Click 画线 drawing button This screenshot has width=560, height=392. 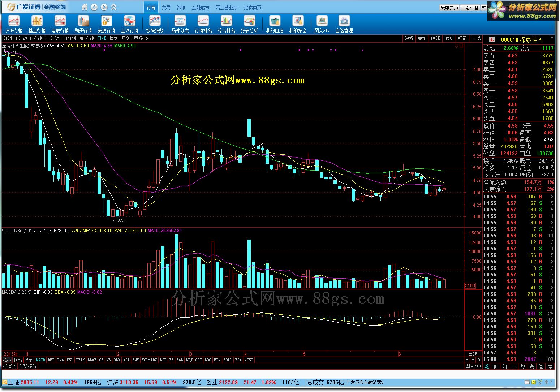pyautogui.click(x=436, y=38)
